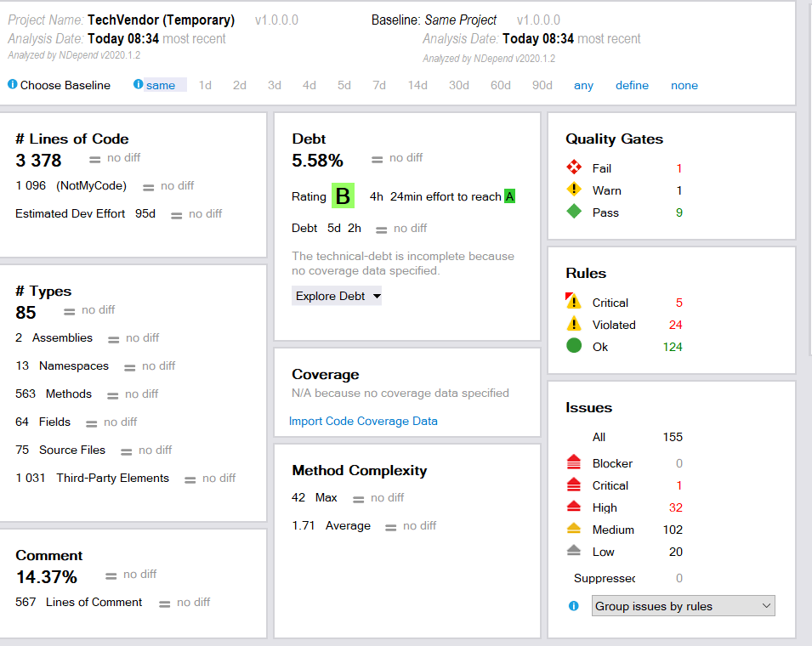Select the 90d baseline option
The height and width of the screenshot is (646, 812).
[x=542, y=85]
